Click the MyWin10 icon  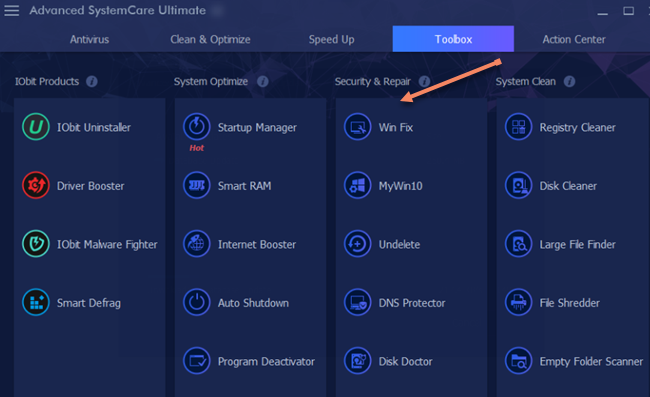(x=357, y=185)
